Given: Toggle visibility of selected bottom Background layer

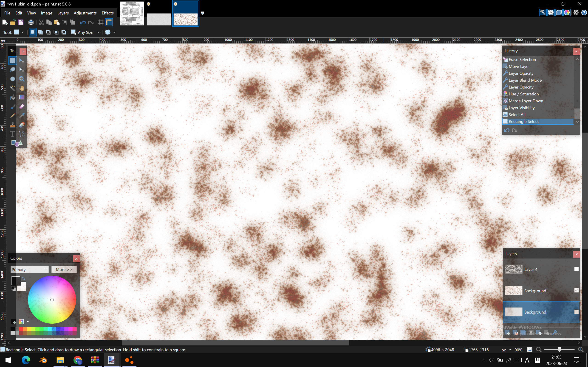Looking at the screenshot, I should [576, 312].
